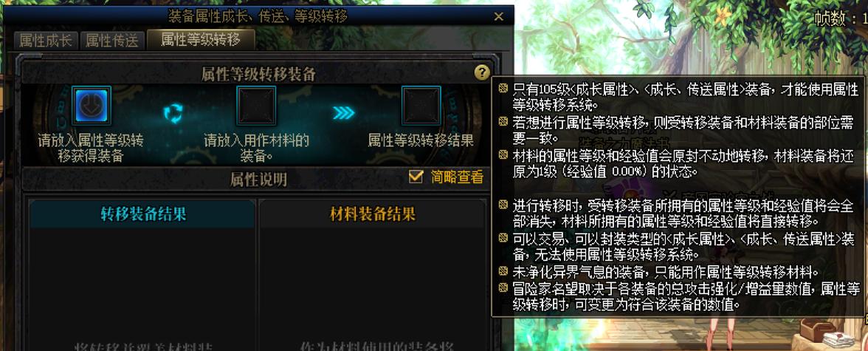868x351 pixels.
Task: Click the stack of letters on table
Action: point(840,339)
